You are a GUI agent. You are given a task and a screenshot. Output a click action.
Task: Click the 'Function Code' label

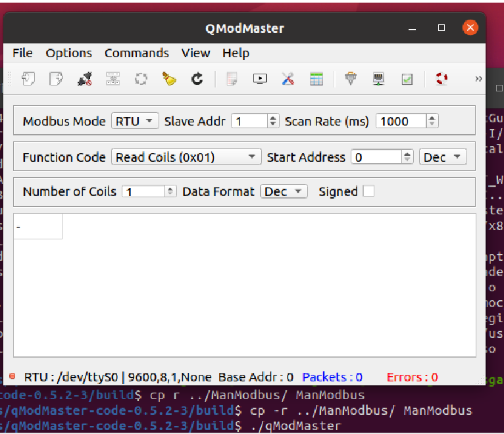(64, 157)
